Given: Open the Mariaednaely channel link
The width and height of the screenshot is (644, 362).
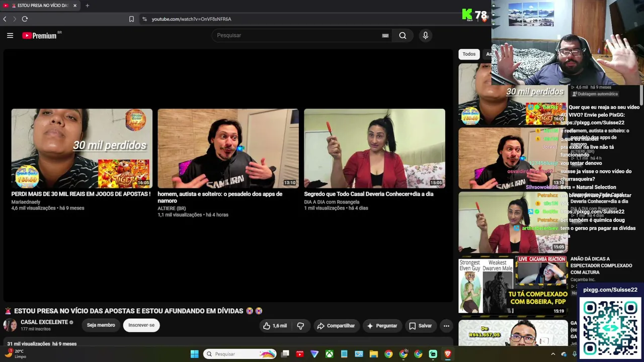Looking at the screenshot, I should click(x=26, y=202).
